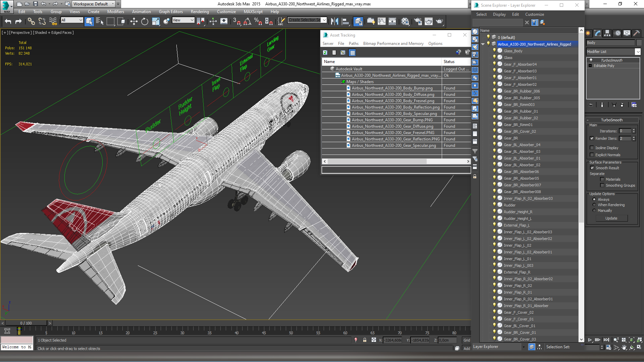Open Paths menu in Asset Tracking
Image resolution: width=644 pixels, height=362 pixels.
point(354,44)
